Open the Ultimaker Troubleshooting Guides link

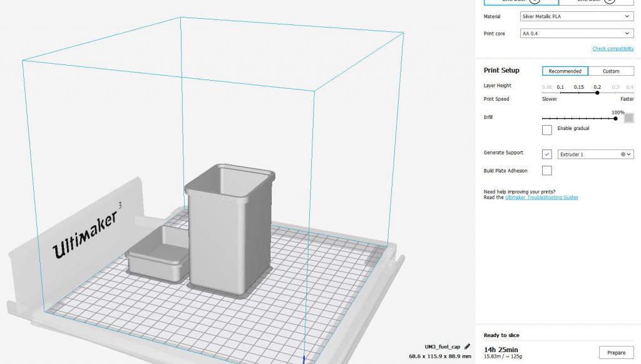[x=541, y=198]
